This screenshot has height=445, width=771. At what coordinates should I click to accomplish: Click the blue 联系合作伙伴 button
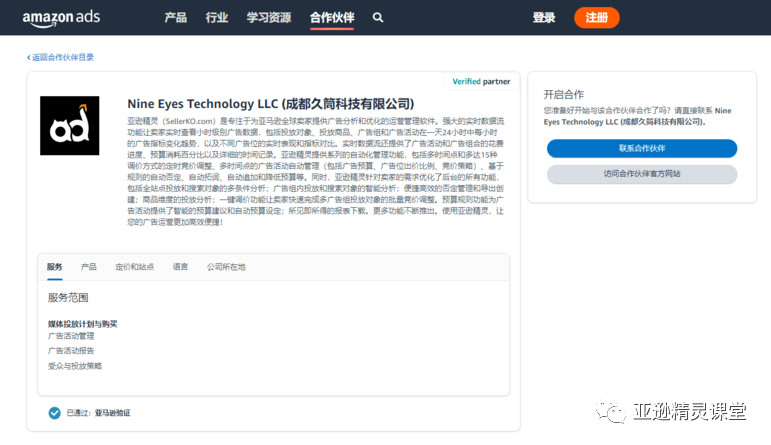point(641,148)
